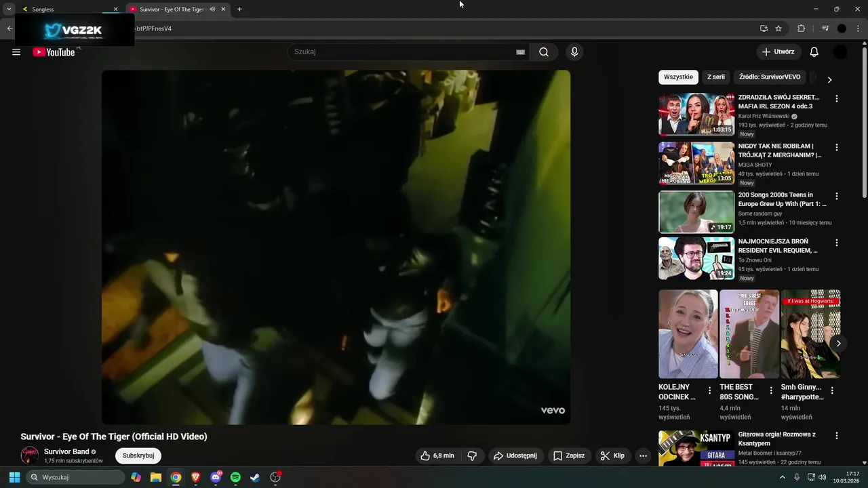Click the install app icon in address bar
Viewport: 868px width, 488px height.
764,28
